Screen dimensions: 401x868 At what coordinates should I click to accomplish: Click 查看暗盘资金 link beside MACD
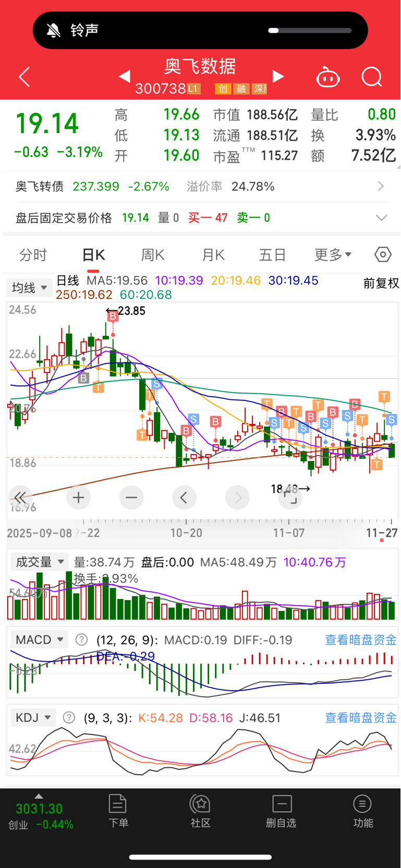pyautogui.click(x=361, y=640)
